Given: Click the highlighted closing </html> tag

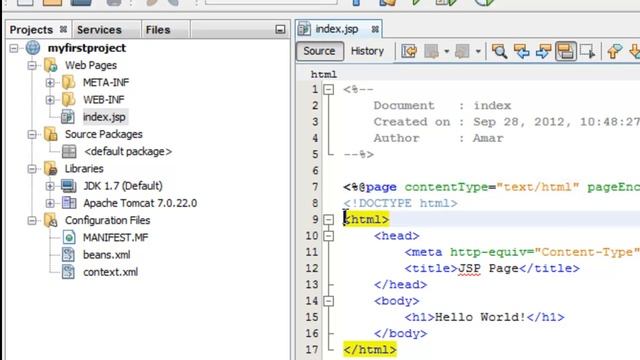Looking at the screenshot, I should 370,350.
